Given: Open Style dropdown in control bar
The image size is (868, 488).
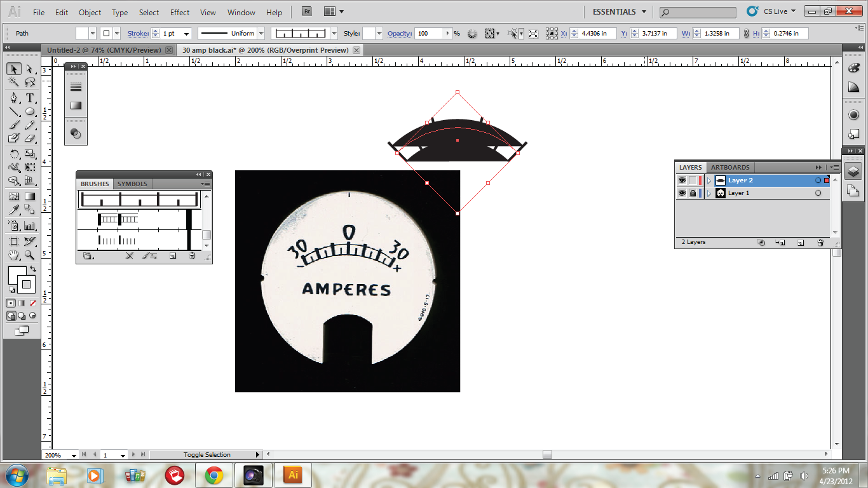Looking at the screenshot, I should pyautogui.click(x=379, y=34).
